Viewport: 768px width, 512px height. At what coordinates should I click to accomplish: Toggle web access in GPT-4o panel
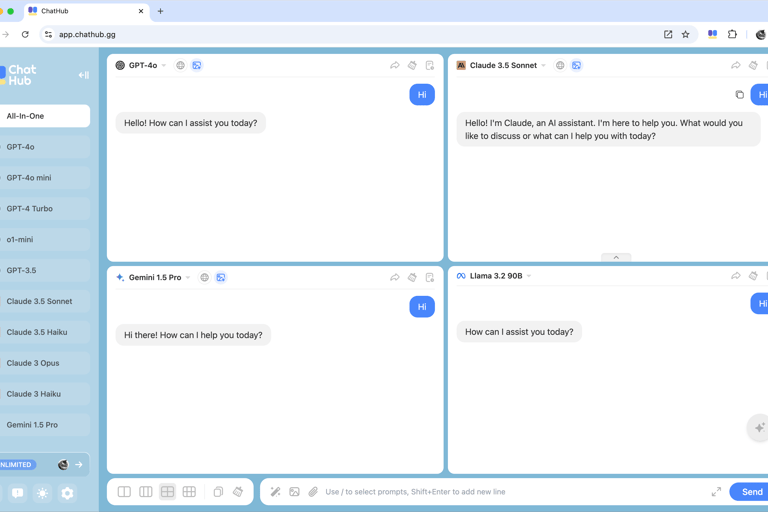coord(180,65)
